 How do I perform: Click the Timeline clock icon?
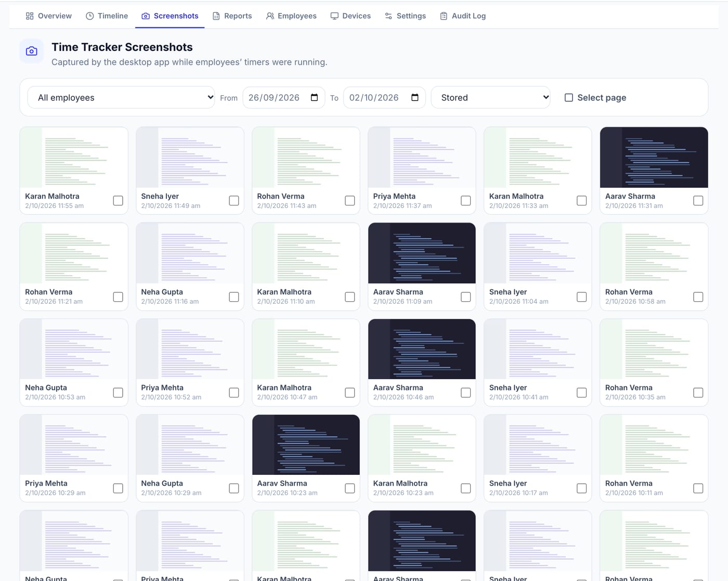pyautogui.click(x=90, y=16)
